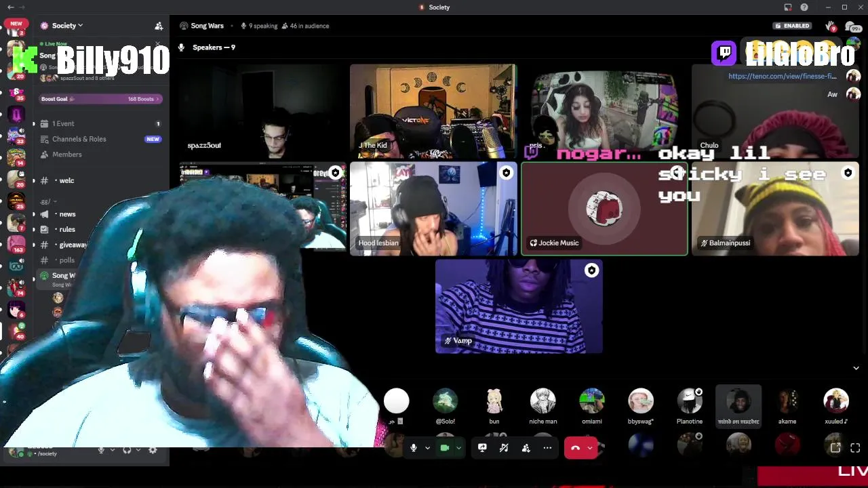868x488 pixels.
Task: Open microphone input options arrow
Action: pos(427,448)
